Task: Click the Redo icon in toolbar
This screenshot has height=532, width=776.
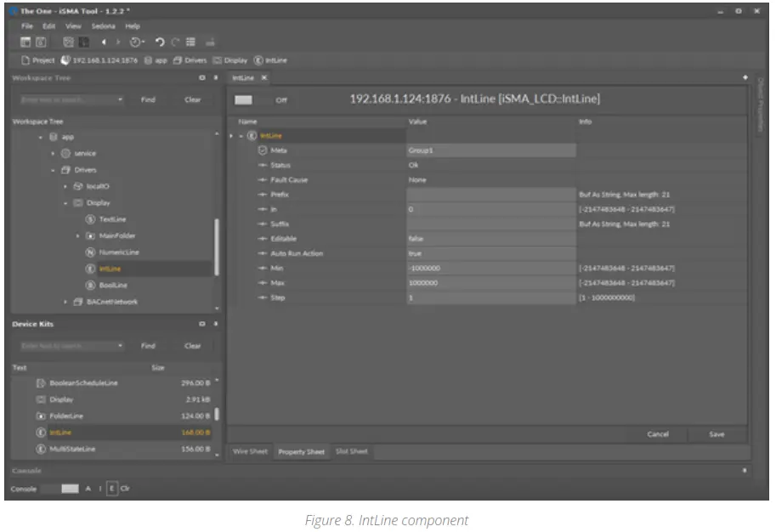Action: 175,42
